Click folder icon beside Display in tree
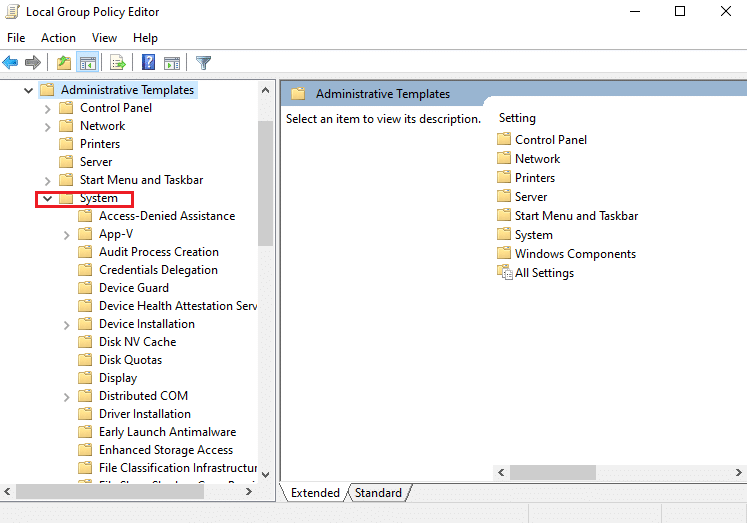 point(85,378)
